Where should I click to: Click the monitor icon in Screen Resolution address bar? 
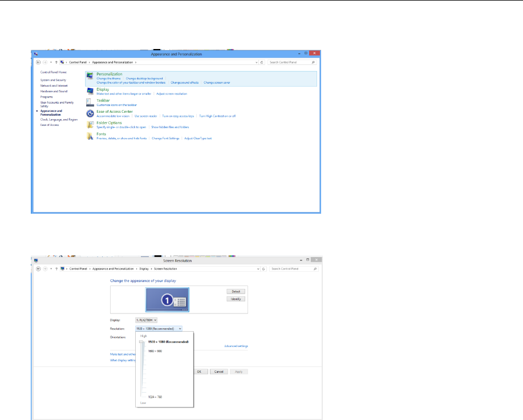(62, 268)
